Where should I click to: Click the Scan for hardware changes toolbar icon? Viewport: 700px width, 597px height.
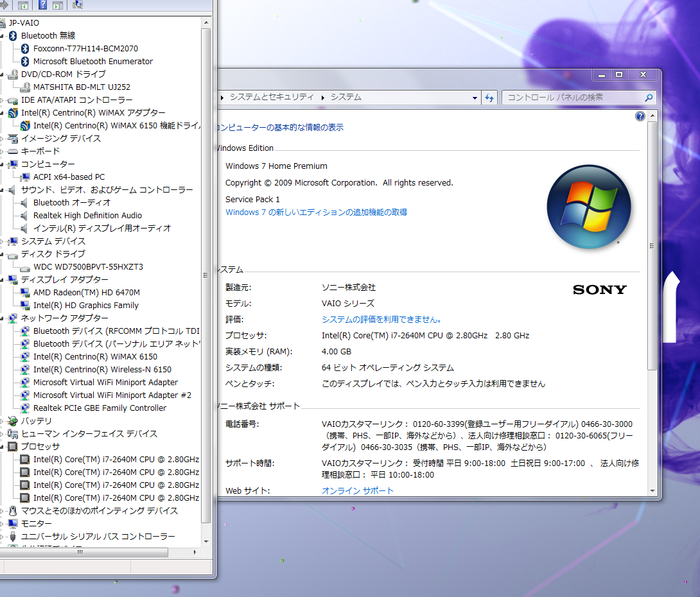pos(78,5)
